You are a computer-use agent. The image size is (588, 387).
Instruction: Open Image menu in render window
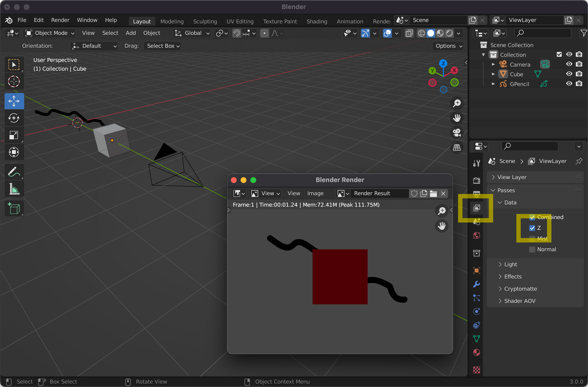click(315, 193)
